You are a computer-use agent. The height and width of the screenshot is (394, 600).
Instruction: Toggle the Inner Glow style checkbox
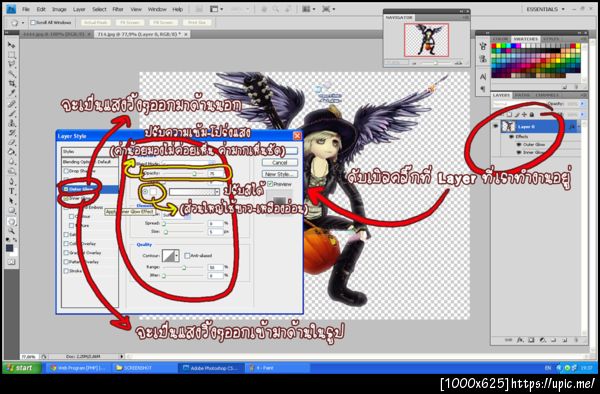click(x=66, y=199)
